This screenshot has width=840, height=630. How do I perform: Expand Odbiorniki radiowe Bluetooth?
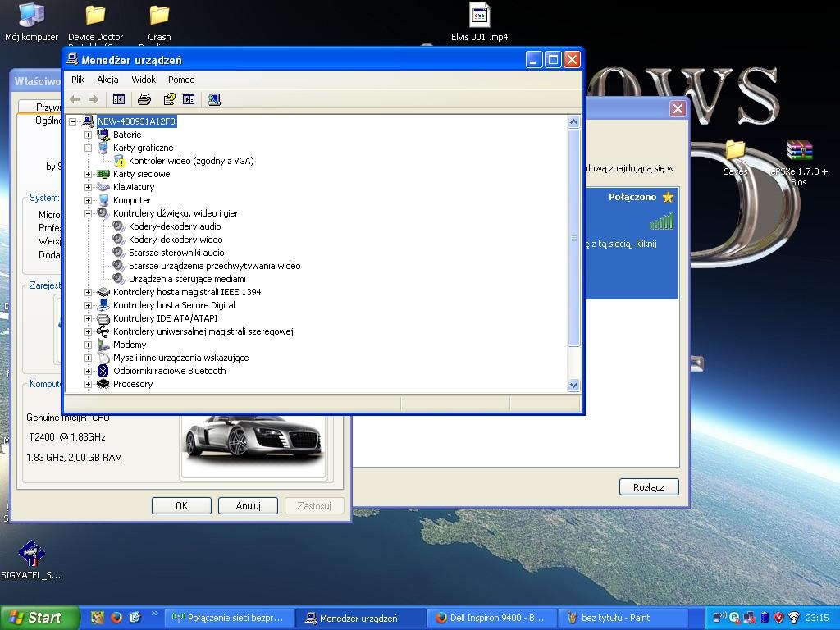88,371
